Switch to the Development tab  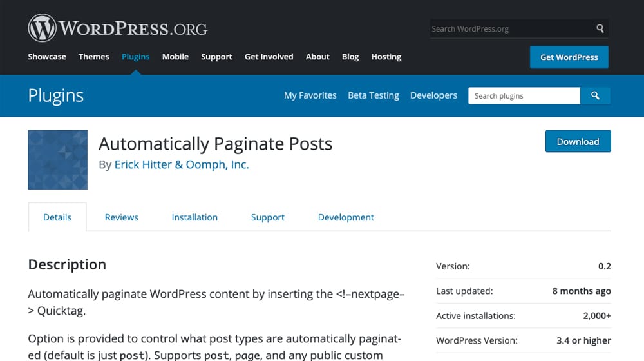[346, 217]
